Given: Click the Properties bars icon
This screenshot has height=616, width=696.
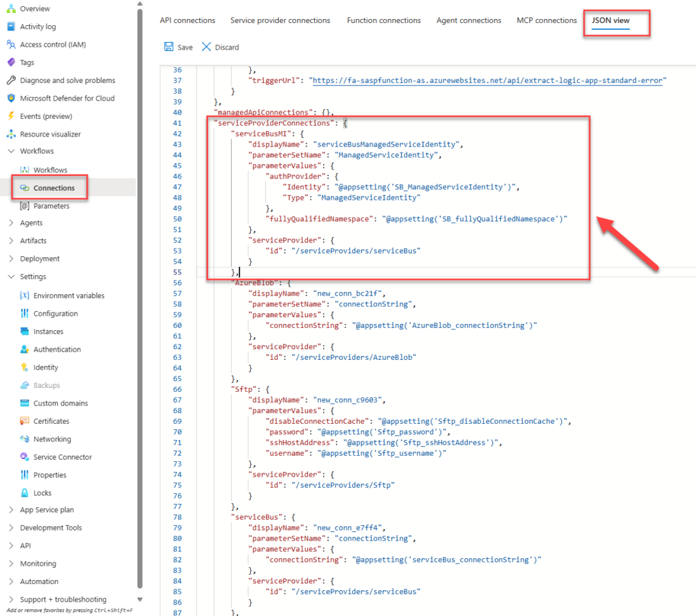Looking at the screenshot, I should 25,475.
